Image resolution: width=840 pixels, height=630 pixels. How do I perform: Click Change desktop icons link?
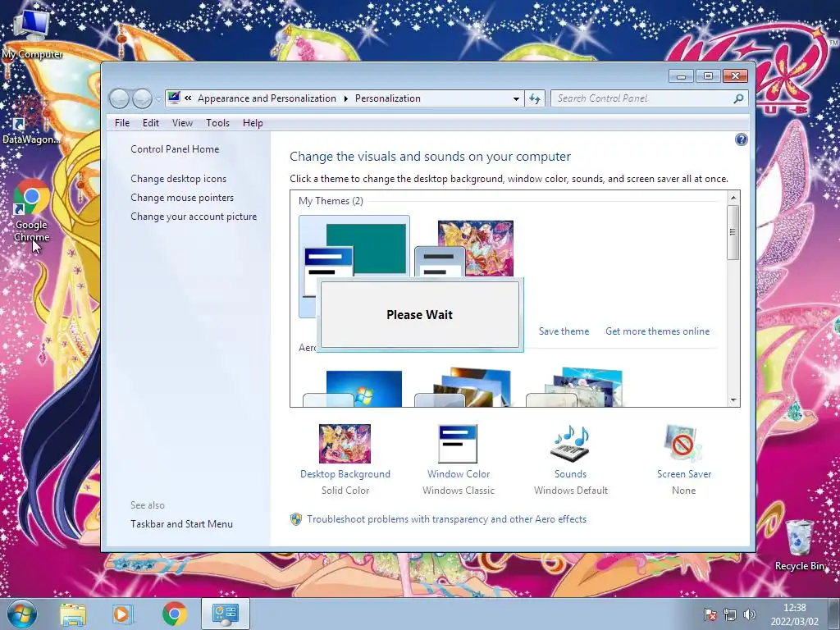point(178,179)
